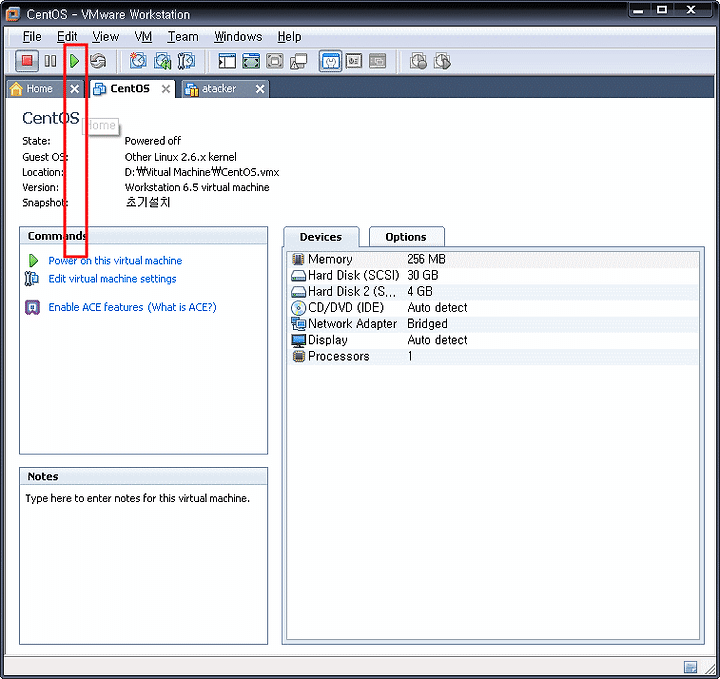The height and width of the screenshot is (679, 720).
Task: Select the Summary view toolbar icon
Action: pyautogui.click(x=330, y=61)
